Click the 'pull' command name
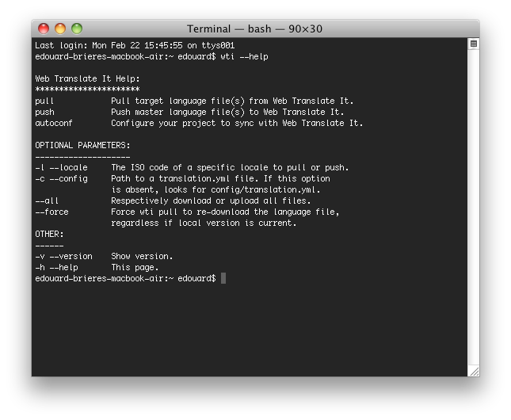 (x=44, y=101)
